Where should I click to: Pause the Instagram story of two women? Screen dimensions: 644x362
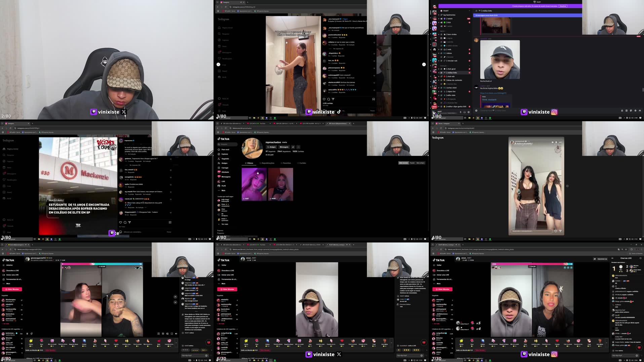coord(556,142)
